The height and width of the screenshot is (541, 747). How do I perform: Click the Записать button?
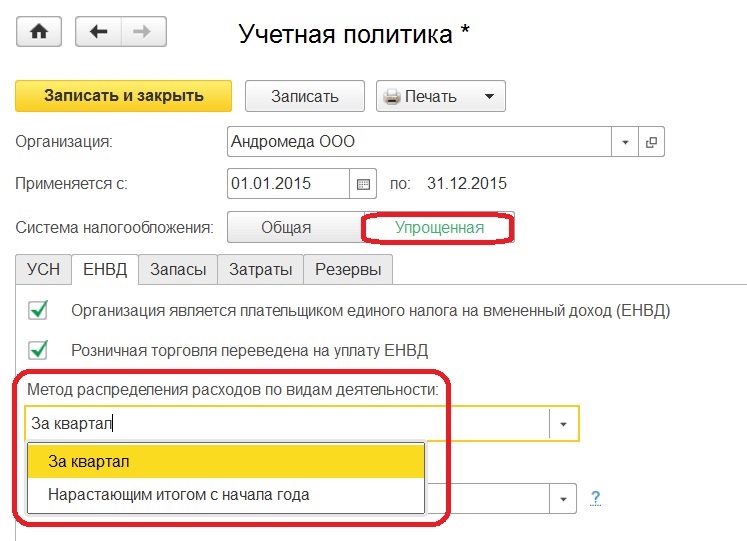point(305,96)
